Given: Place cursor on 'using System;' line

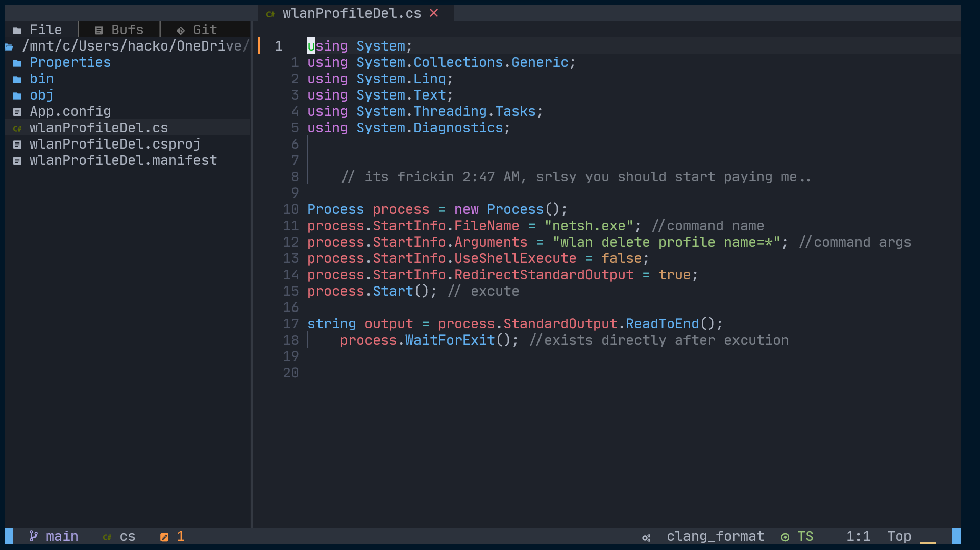Looking at the screenshot, I should (360, 46).
